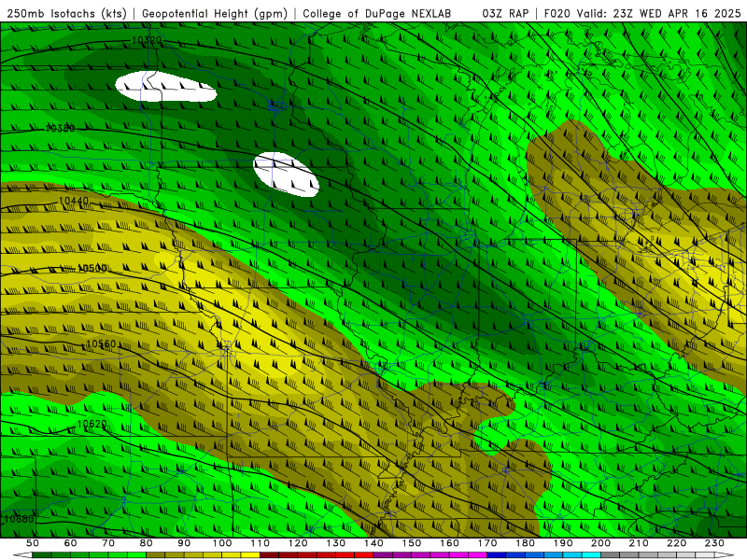Click the 210 tick label on colorbar
This screenshot has height=560, width=747.
[639, 543]
